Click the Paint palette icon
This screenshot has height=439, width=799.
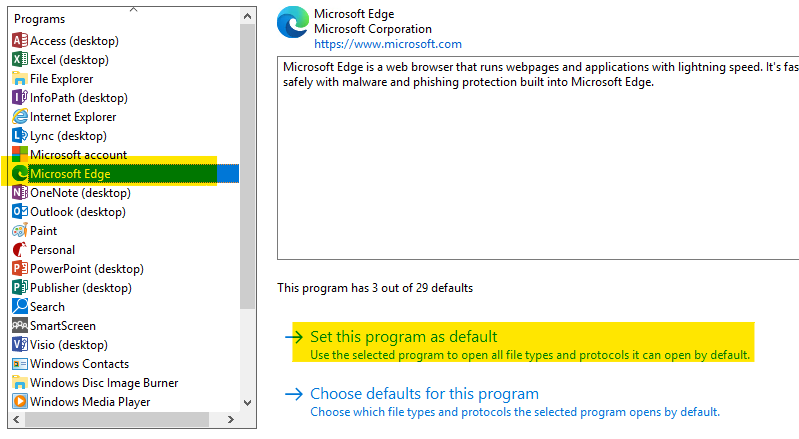[x=19, y=231]
